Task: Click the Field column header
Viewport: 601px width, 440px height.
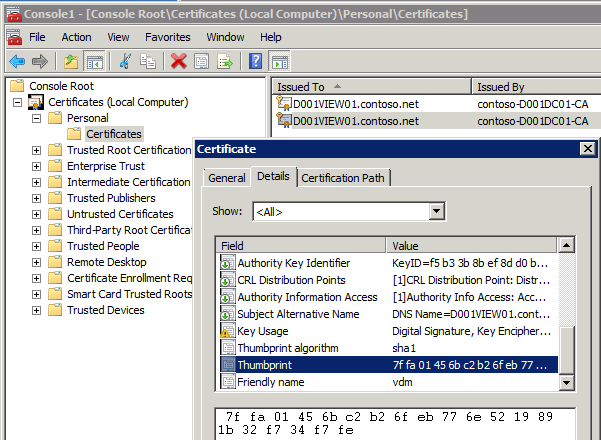Action: 300,246
